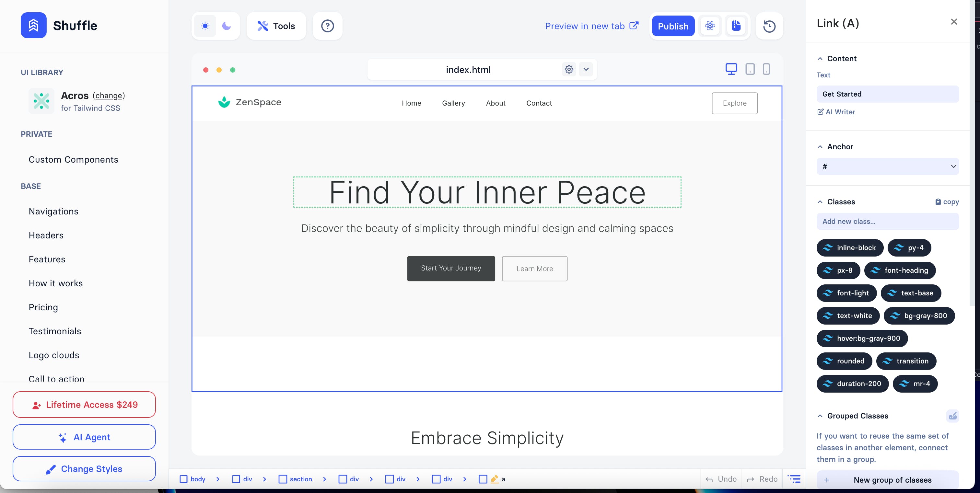Open the layers tree list icon
This screenshot has height=493, width=980.
pos(794,479)
